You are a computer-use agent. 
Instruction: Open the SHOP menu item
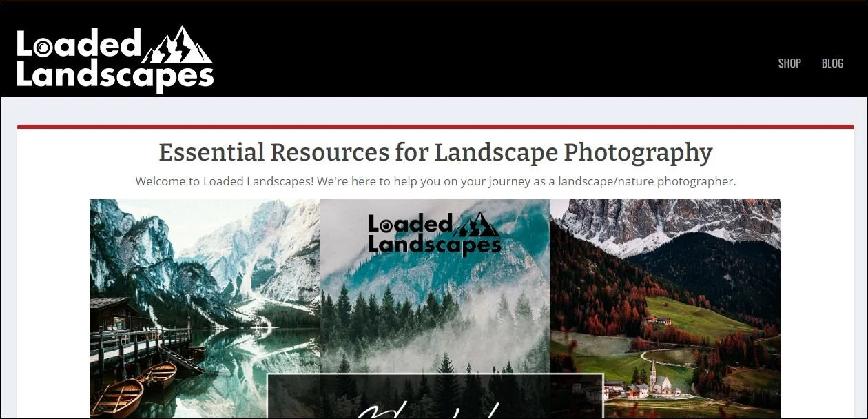789,63
